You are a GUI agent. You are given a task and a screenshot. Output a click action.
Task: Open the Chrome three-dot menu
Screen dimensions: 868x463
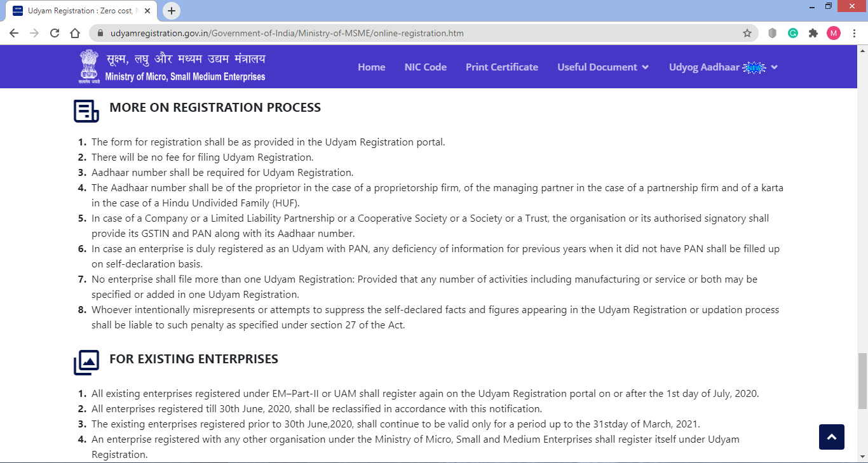click(855, 32)
